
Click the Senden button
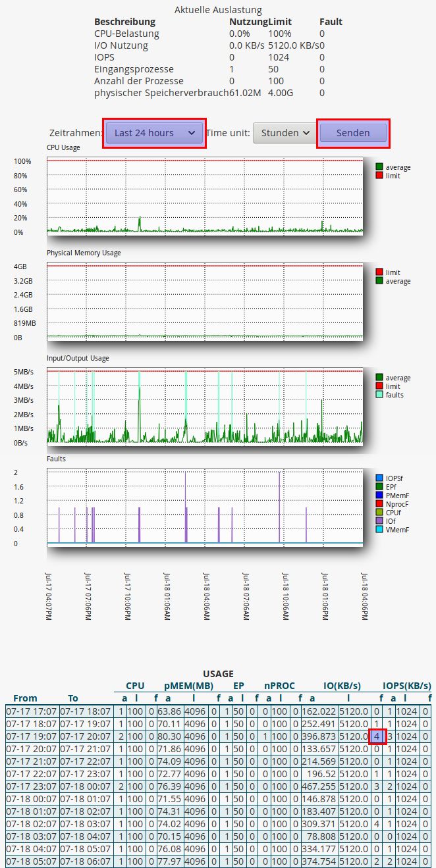click(x=353, y=133)
